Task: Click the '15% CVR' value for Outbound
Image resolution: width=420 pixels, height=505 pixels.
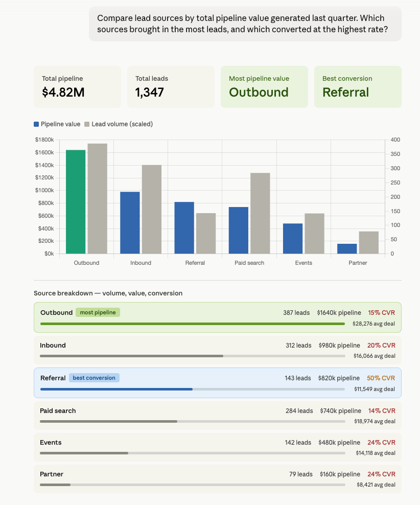Action: pyautogui.click(x=381, y=313)
